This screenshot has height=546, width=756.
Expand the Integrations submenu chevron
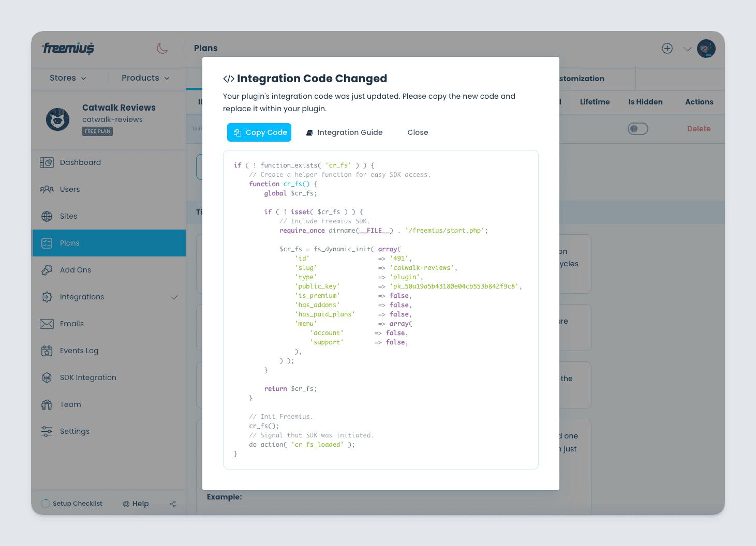174,297
